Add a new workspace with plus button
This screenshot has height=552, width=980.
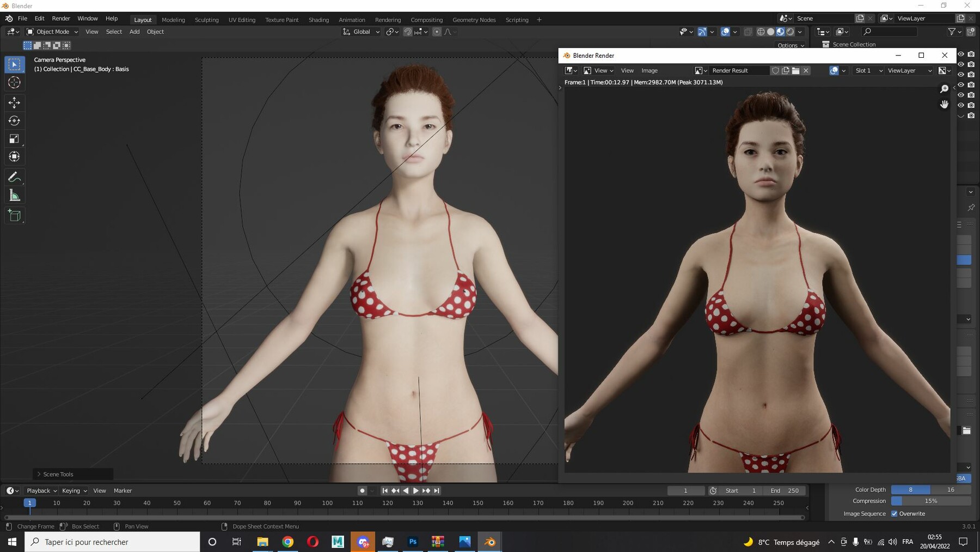pyautogui.click(x=539, y=20)
